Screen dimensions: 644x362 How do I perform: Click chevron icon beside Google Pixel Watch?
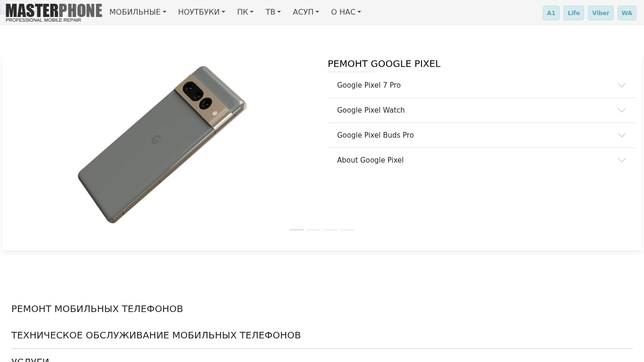click(x=621, y=110)
